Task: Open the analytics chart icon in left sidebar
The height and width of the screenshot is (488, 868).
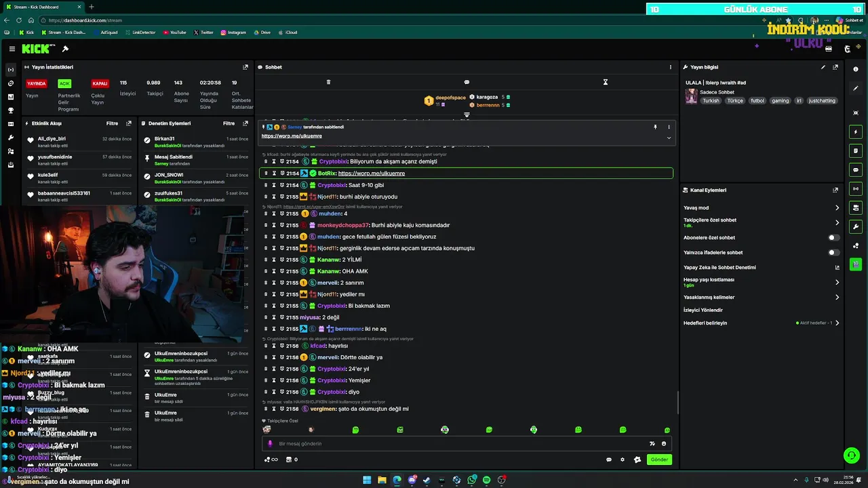Action: [10, 97]
